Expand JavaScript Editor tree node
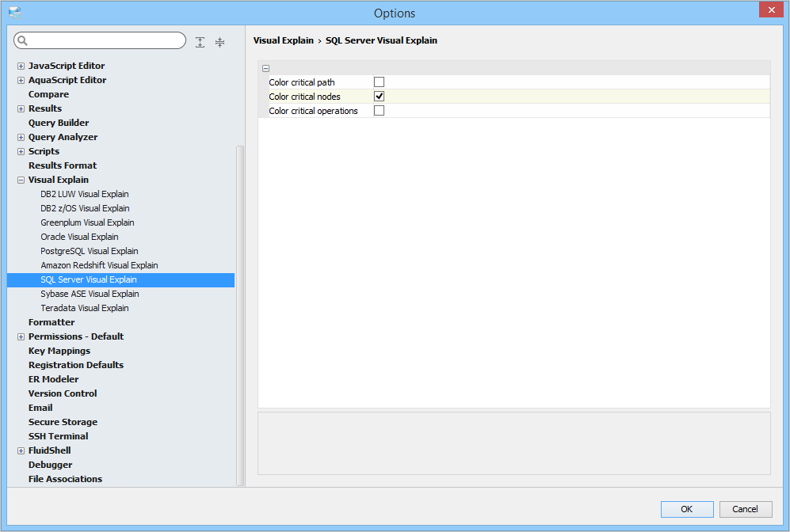Viewport: 790px width, 532px height. (21, 66)
